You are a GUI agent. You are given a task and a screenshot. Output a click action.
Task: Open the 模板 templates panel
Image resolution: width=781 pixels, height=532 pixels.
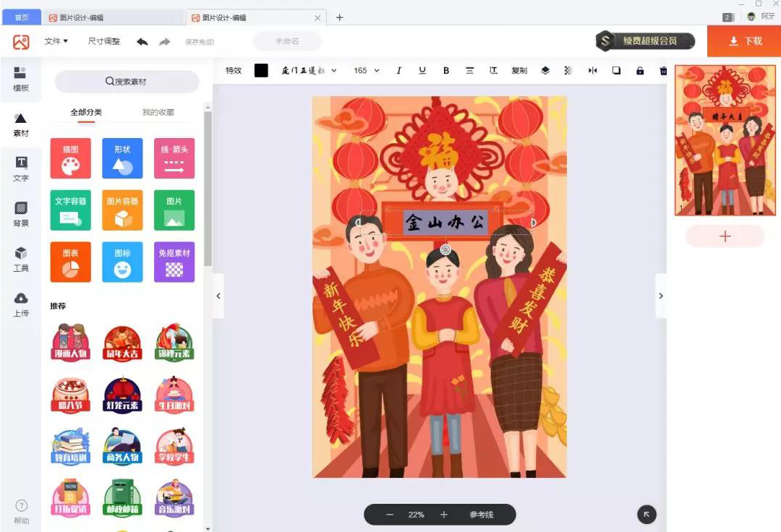pos(20,79)
